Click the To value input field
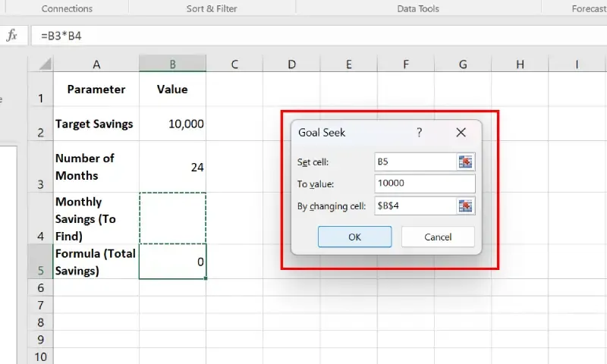This screenshot has height=364, width=607. pos(425,184)
